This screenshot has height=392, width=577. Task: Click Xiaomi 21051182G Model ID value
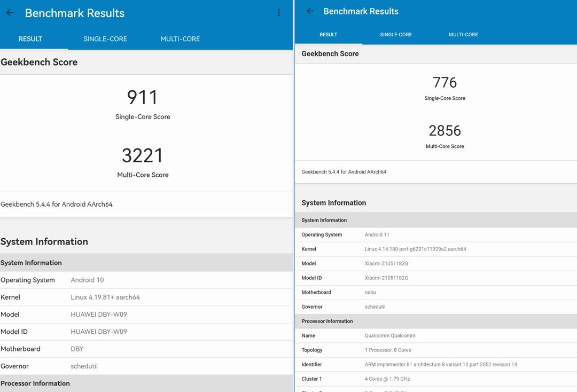click(x=386, y=278)
